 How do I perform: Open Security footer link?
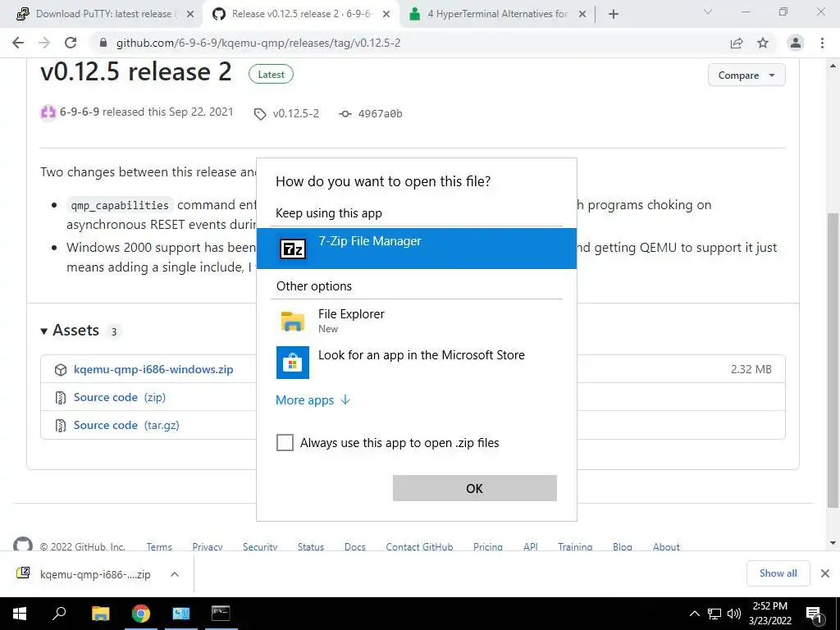[260, 546]
